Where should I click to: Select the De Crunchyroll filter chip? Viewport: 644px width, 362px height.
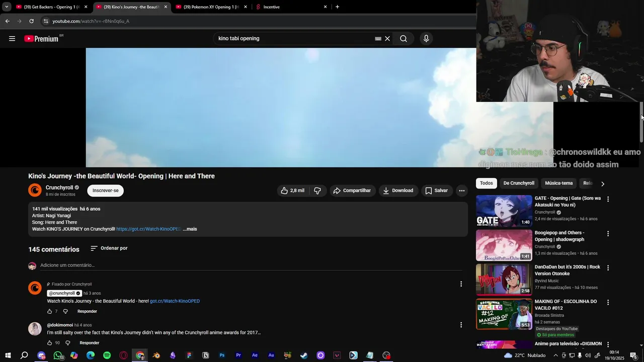[519, 184]
